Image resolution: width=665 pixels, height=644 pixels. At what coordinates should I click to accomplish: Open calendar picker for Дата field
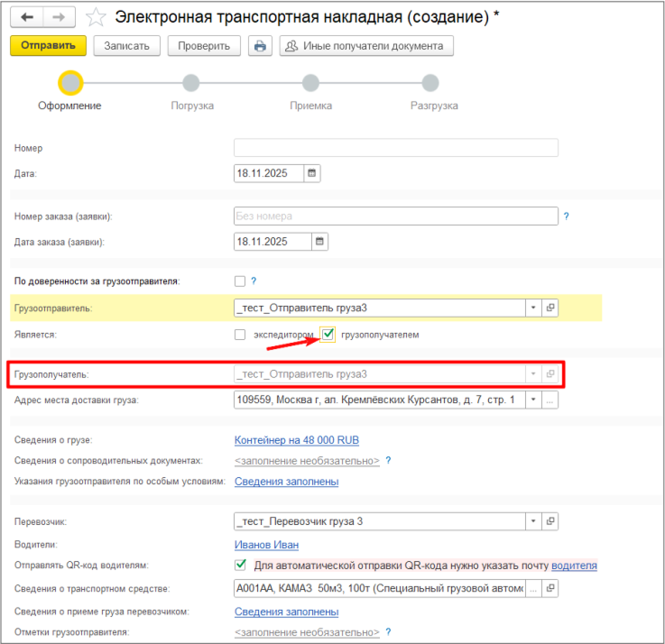tap(312, 173)
